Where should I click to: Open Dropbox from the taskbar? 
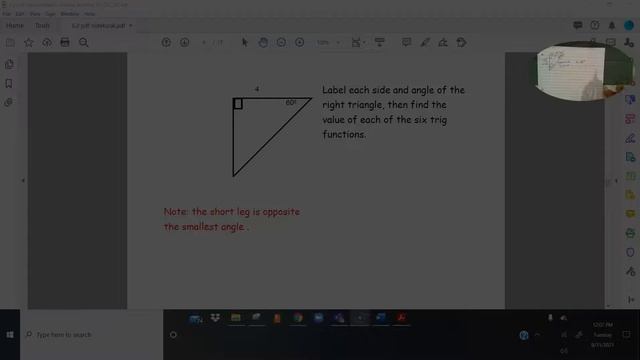click(x=215, y=318)
